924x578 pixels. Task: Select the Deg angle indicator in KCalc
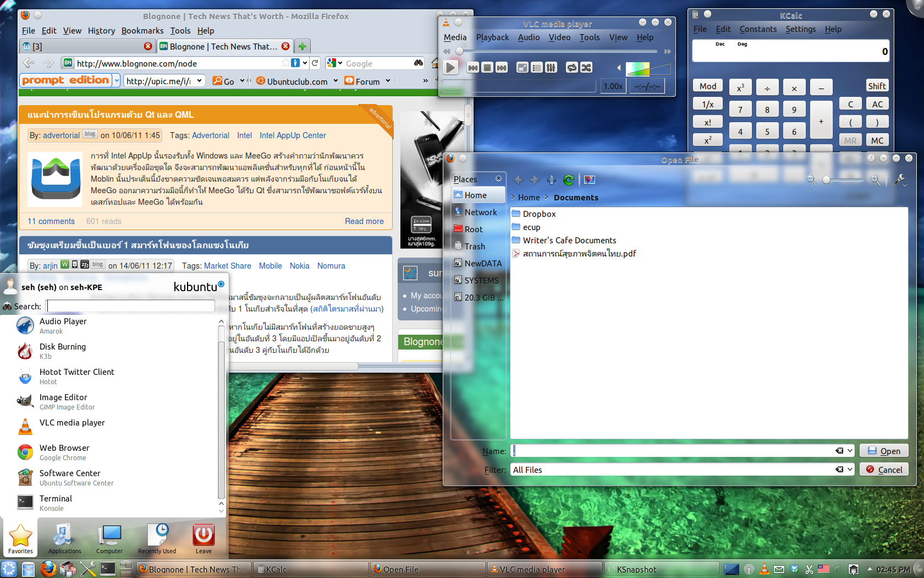tap(742, 44)
